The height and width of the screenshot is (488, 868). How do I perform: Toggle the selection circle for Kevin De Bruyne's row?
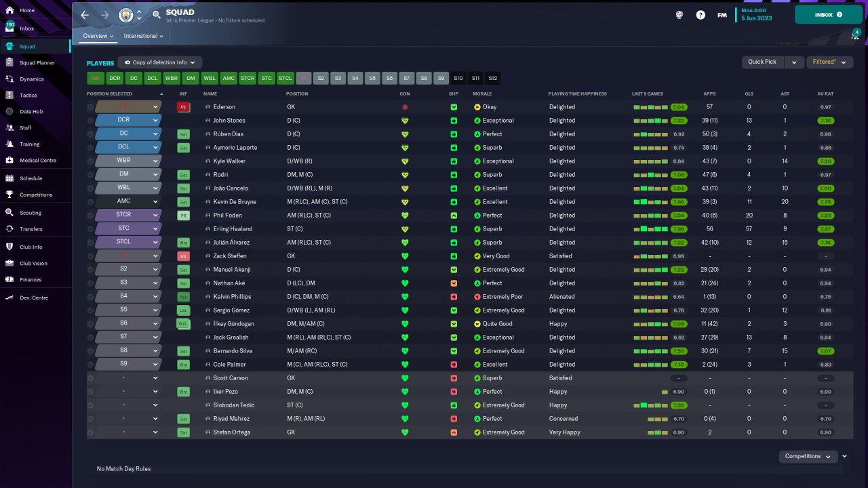coord(91,201)
